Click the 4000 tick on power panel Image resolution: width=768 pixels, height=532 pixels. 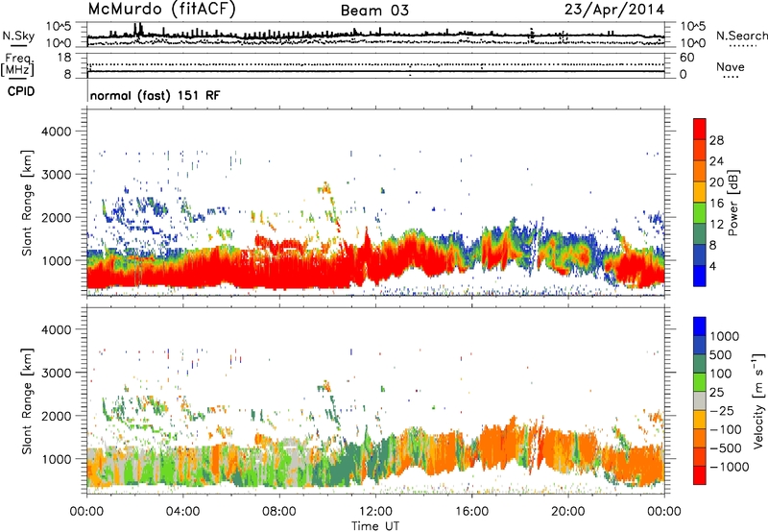[x=57, y=132]
